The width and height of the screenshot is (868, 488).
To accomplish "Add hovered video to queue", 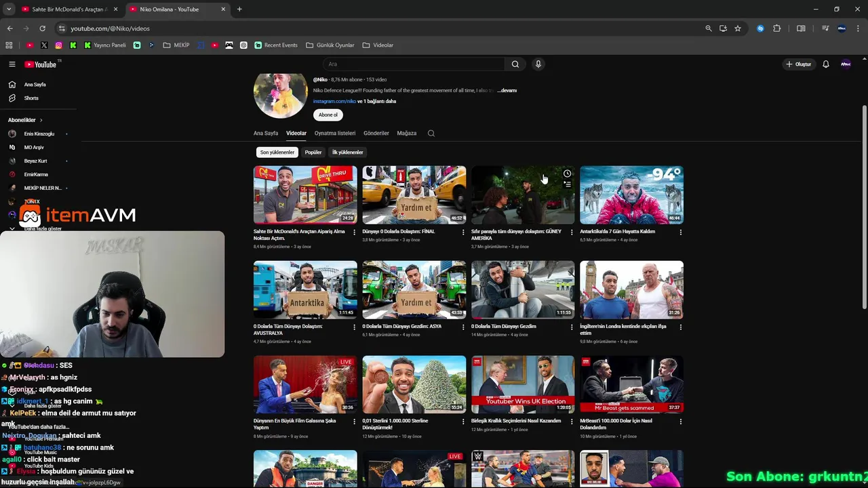I will (568, 184).
